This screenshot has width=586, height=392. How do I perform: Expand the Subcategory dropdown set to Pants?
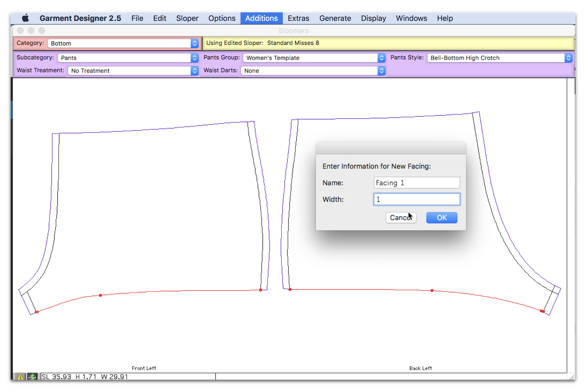(x=128, y=58)
